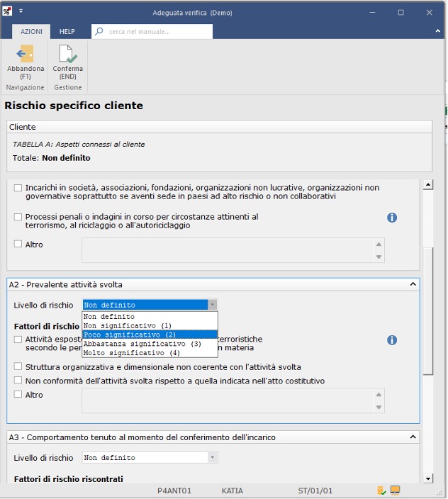Open A3 Livello di rischio dropdown

(213, 458)
